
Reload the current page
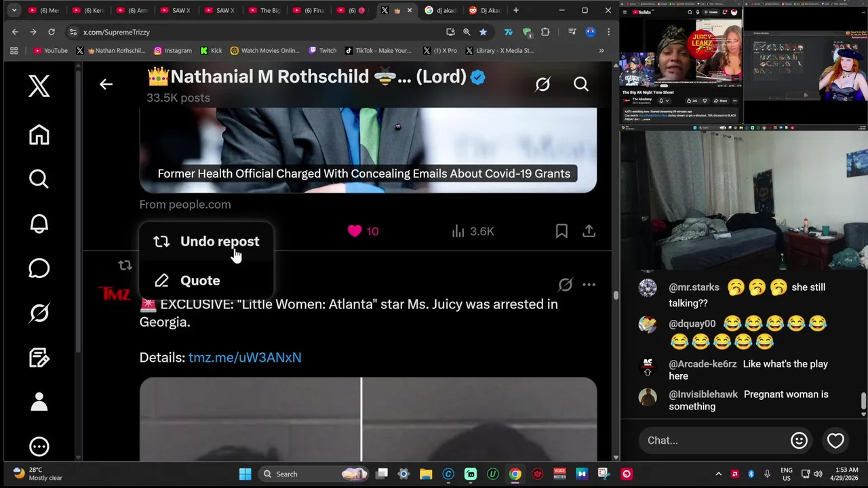point(51,32)
